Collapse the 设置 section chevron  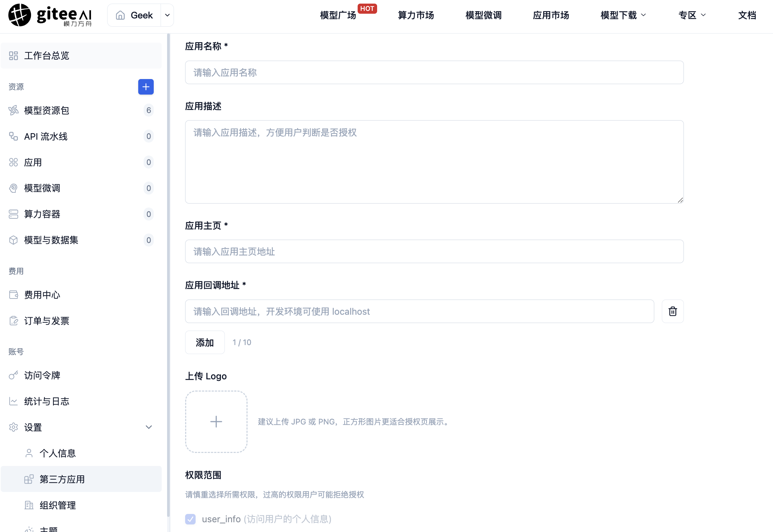(149, 427)
